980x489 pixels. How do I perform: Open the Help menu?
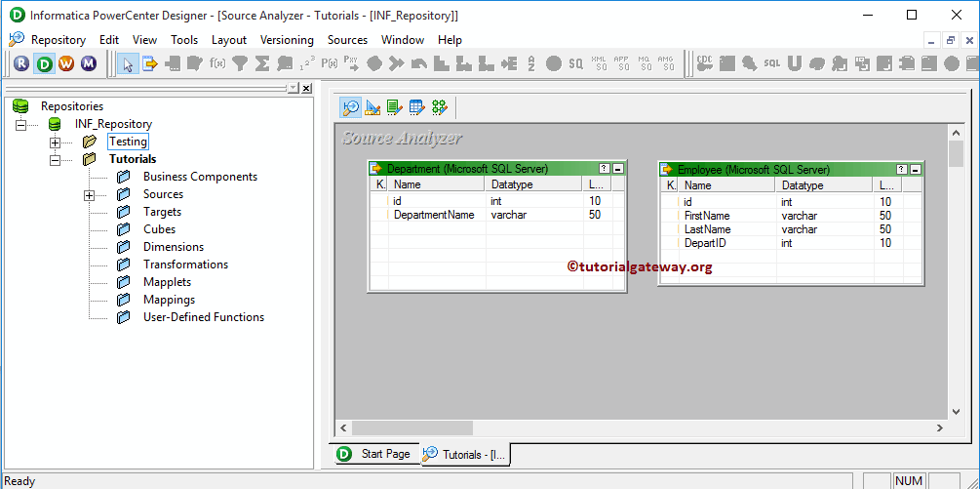[450, 39]
